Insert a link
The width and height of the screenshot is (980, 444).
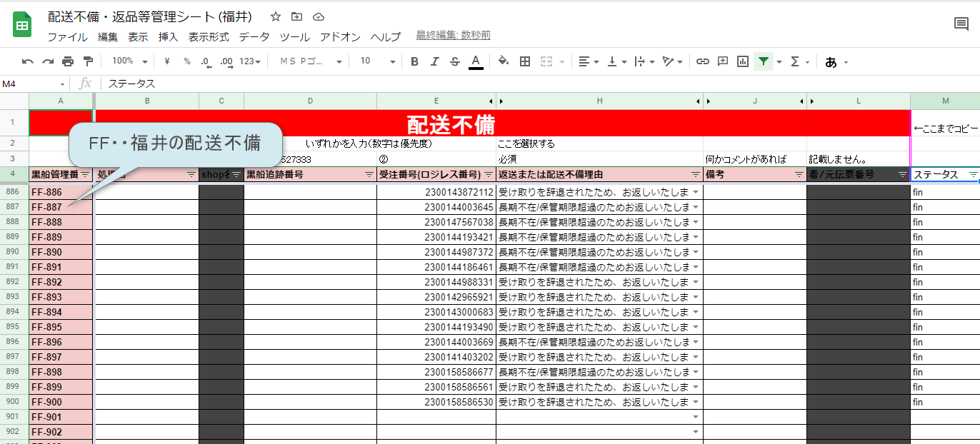point(703,61)
